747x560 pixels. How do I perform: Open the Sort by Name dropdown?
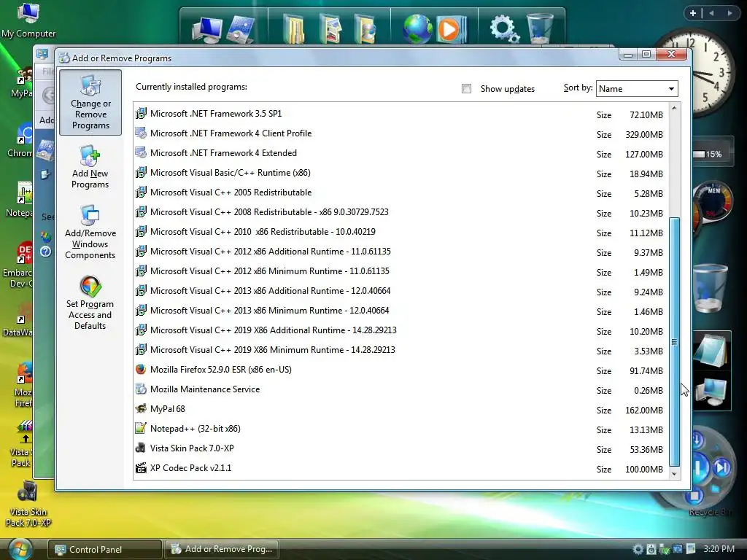(636, 88)
